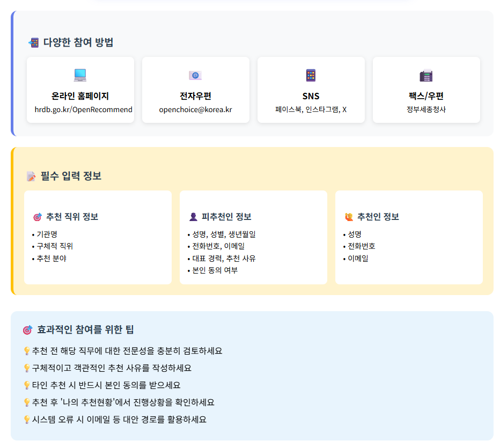Viewport: 500px width, 448px height.
Task: Select the SNS card title
Action: pyautogui.click(x=311, y=96)
